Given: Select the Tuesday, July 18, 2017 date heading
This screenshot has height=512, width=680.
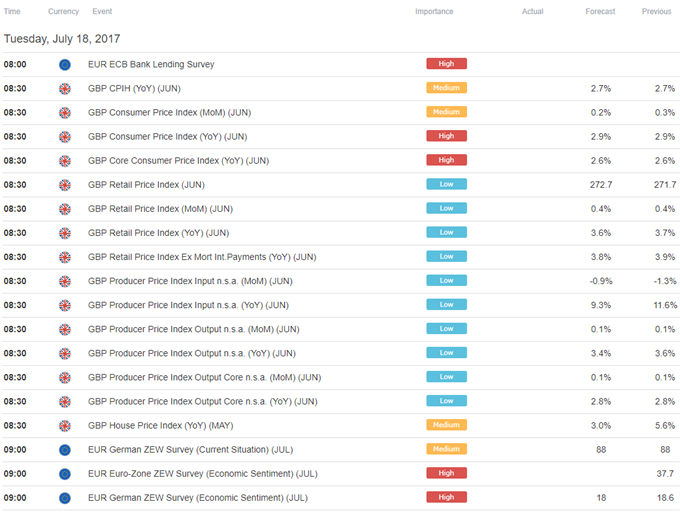Looking at the screenshot, I should point(62,39).
